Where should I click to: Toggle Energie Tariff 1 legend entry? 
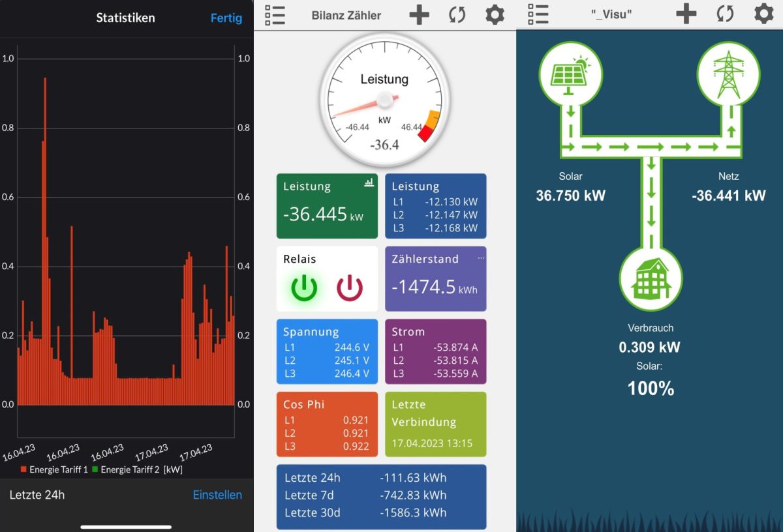point(54,469)
